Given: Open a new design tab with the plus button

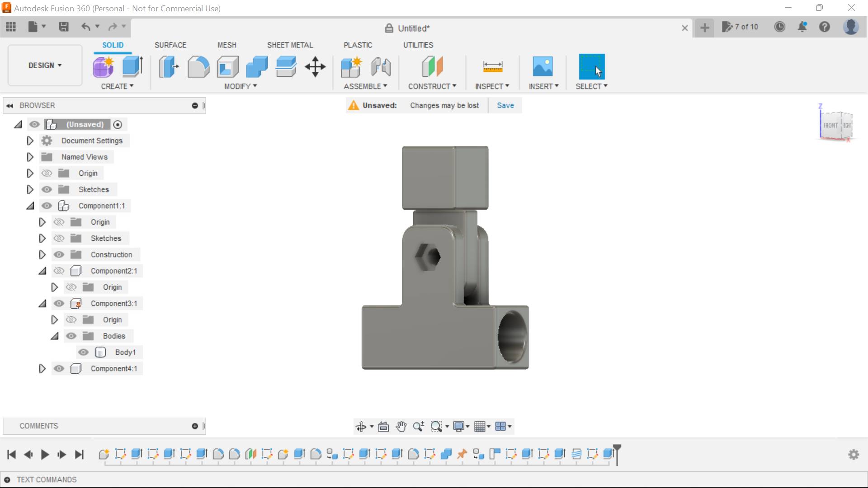Looking at the screenshot, I should pos(704,28).
